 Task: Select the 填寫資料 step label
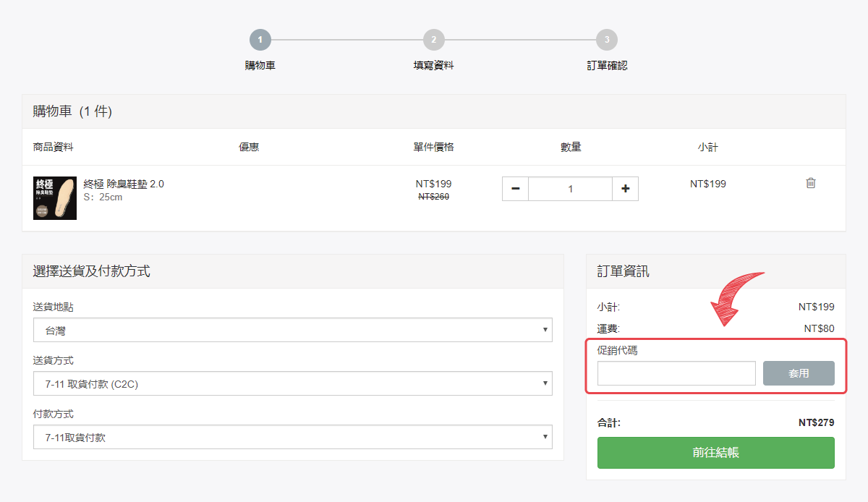(434, 66)
